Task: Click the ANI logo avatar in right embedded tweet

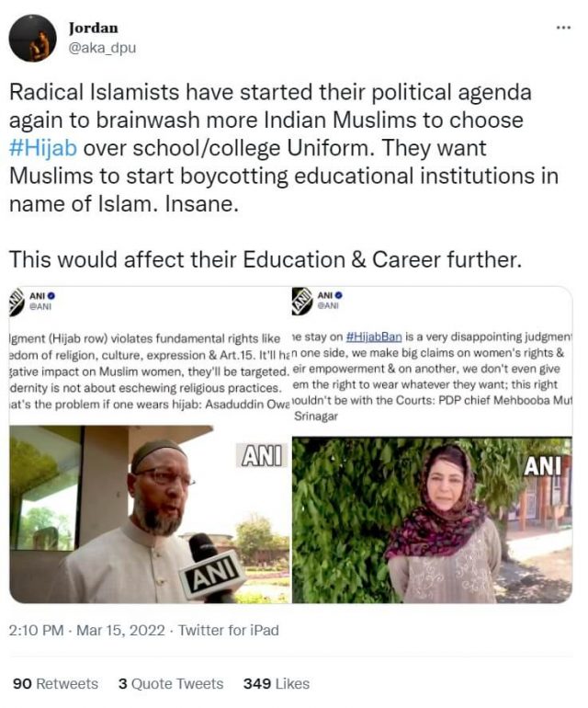Action: tap(302, 302)
